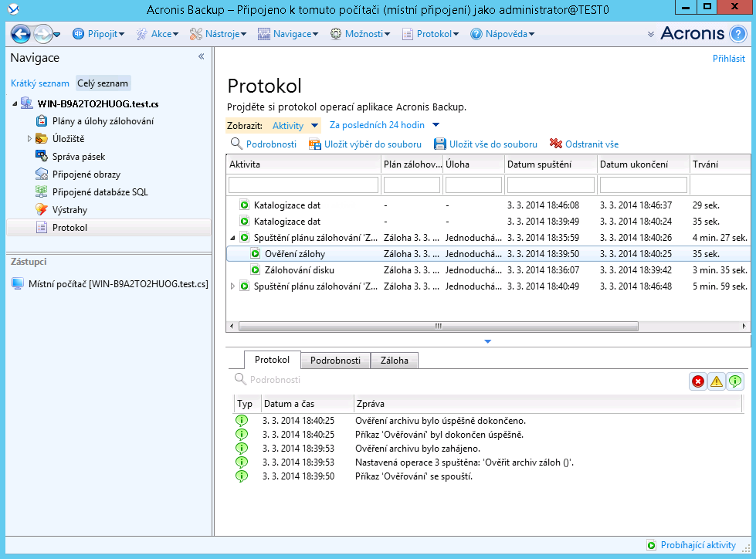Click the Úložiště vault folder icon
Viewport: 756px width, 559px height.
42,139
